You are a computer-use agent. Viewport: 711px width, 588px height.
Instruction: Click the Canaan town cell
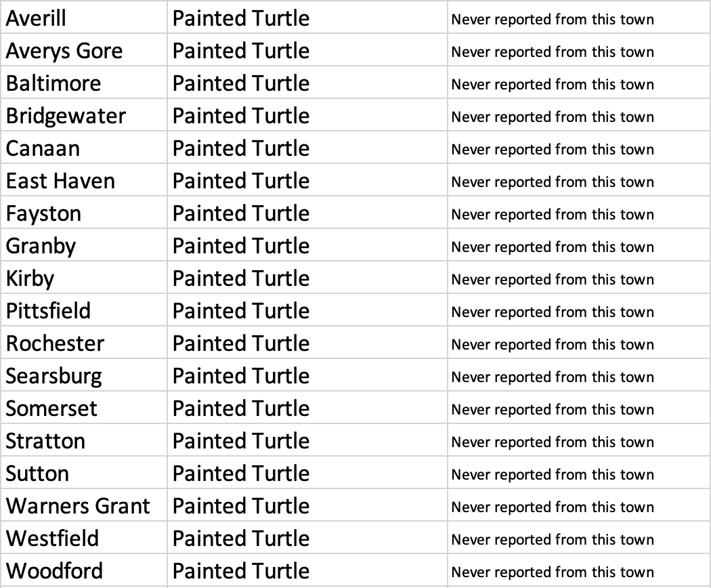pos(84,148)
